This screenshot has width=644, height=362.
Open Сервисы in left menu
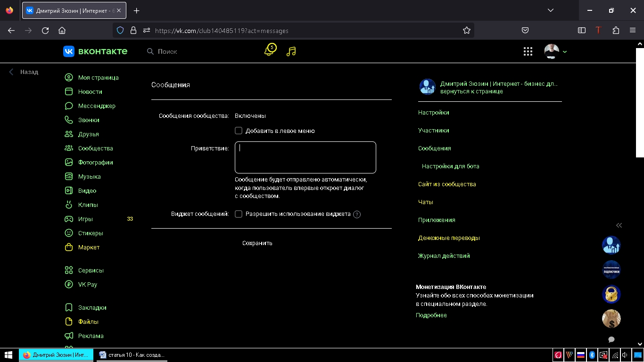(91, 271)
